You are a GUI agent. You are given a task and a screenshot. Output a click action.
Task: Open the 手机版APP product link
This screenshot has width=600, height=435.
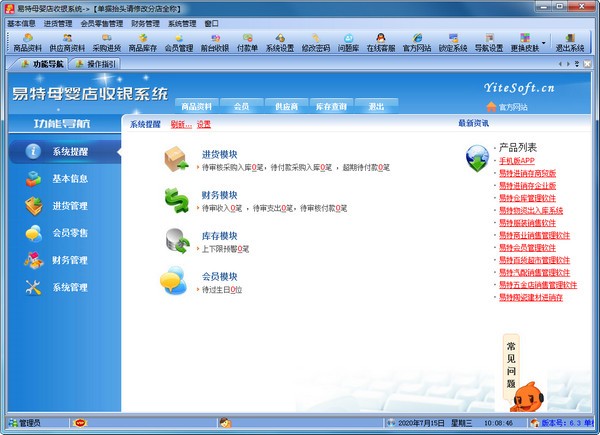[x=517, y=161]
